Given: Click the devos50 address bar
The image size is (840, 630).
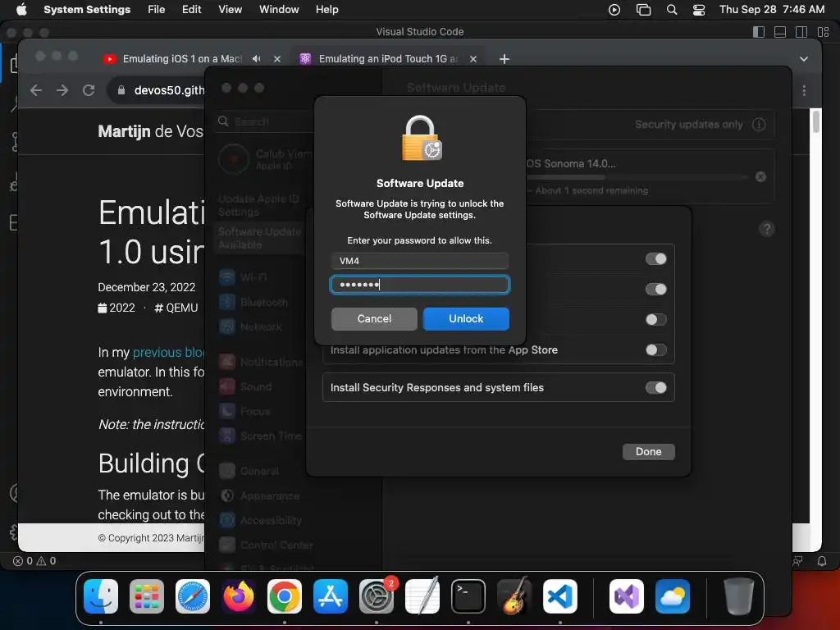Looking at the screenshot, I should pos(169,90).
